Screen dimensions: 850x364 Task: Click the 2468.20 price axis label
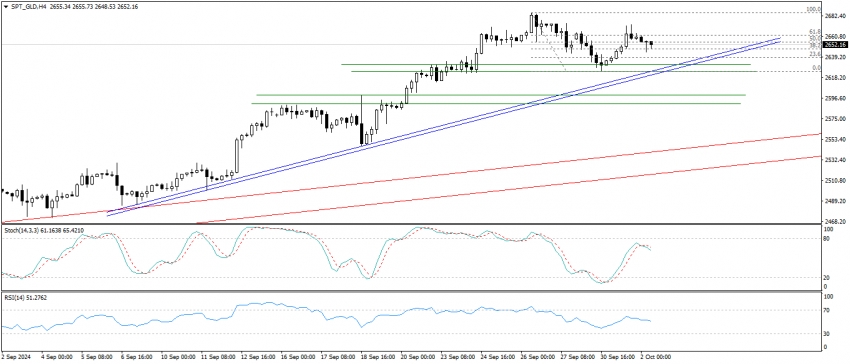[834, 221]
